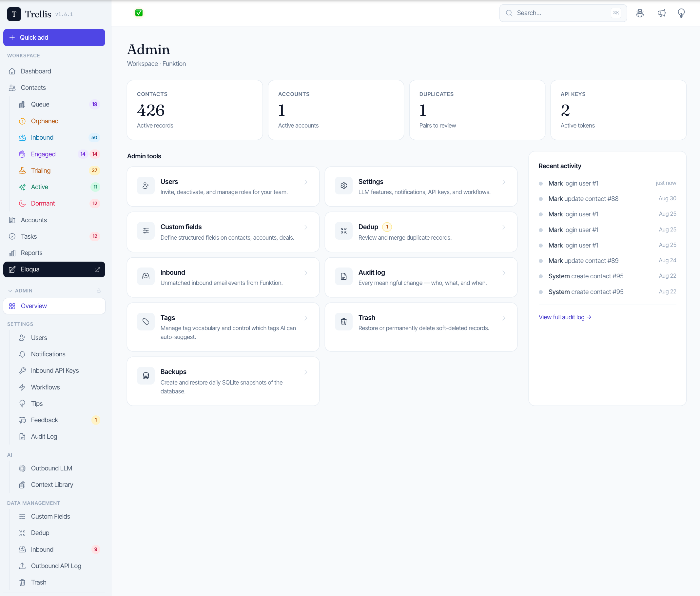
Task: Click the Custom fields card sliders icon
Action: (146, 231)
